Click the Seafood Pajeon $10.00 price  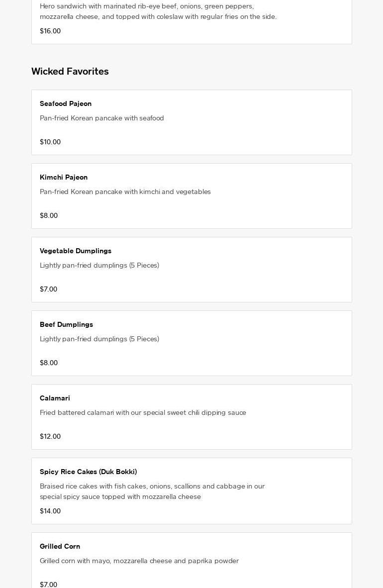pos(50,142)
